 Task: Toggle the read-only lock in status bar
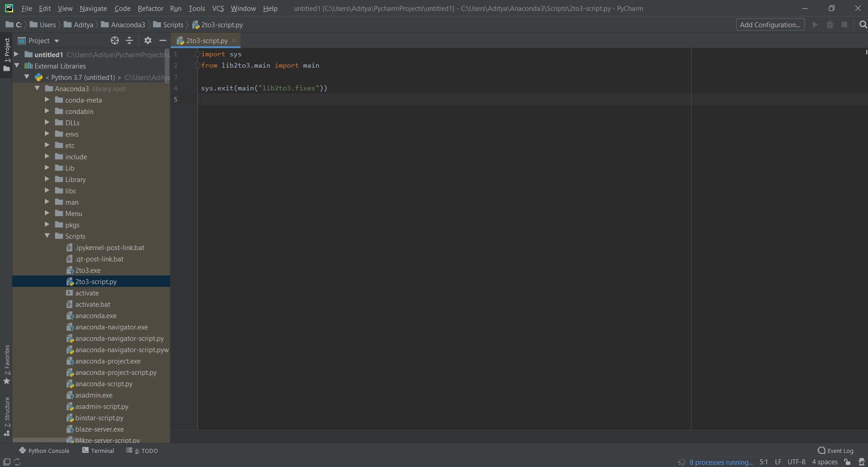coord(847,462)
